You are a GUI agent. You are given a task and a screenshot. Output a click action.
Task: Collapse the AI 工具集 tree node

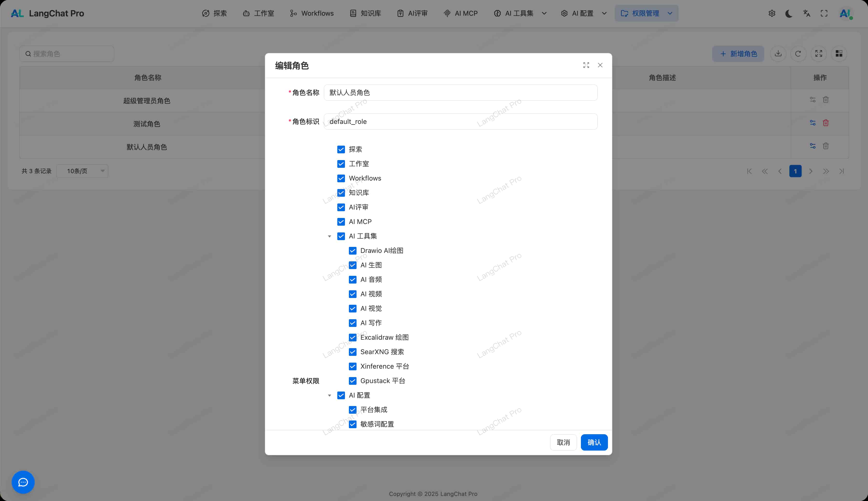pos(330,236)
